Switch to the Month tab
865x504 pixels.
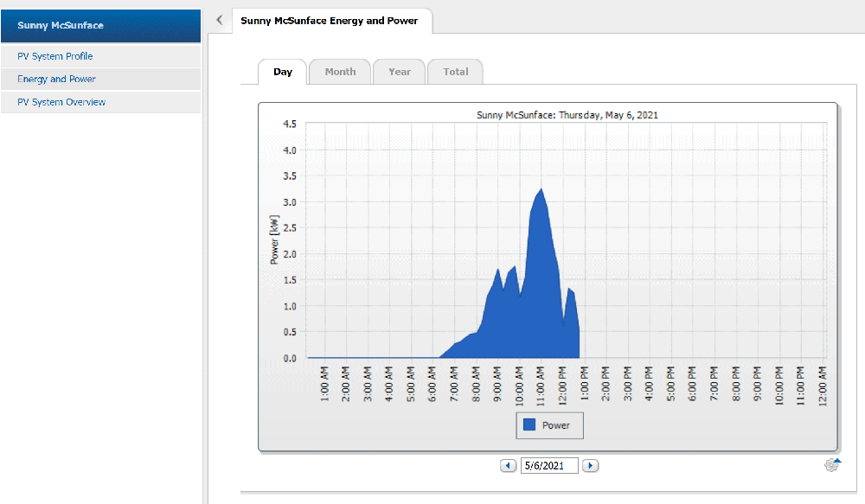pos(340,72)
